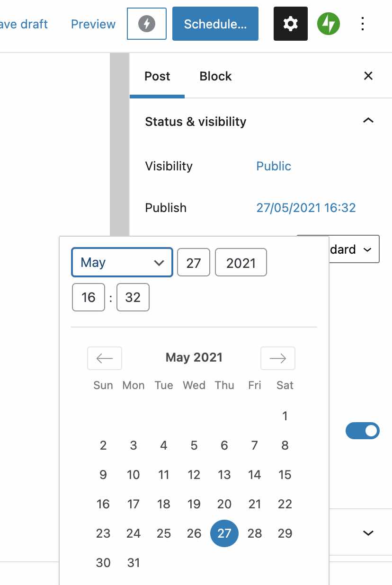Click the Public visibility link
392x585 pixels.
[274, 166]
